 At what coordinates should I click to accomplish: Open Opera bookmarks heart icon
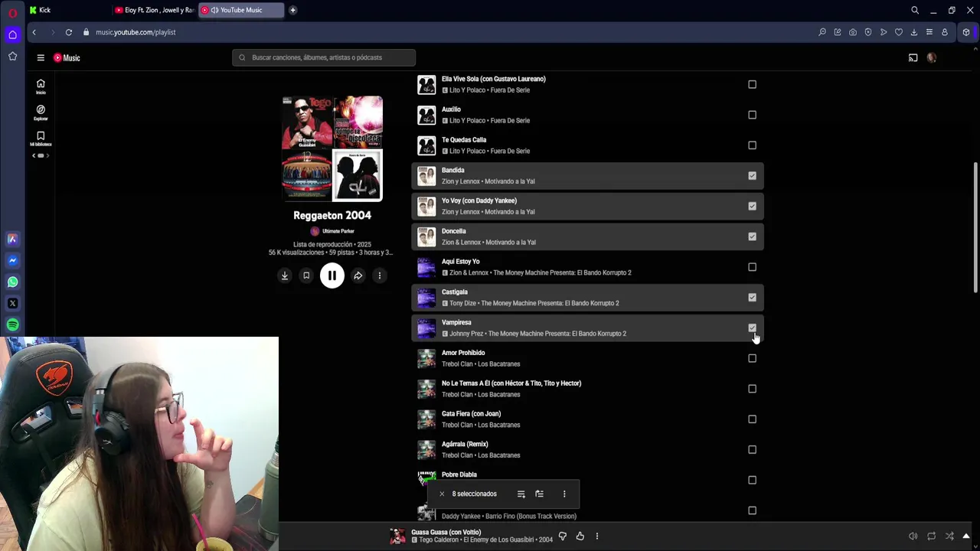899,32
